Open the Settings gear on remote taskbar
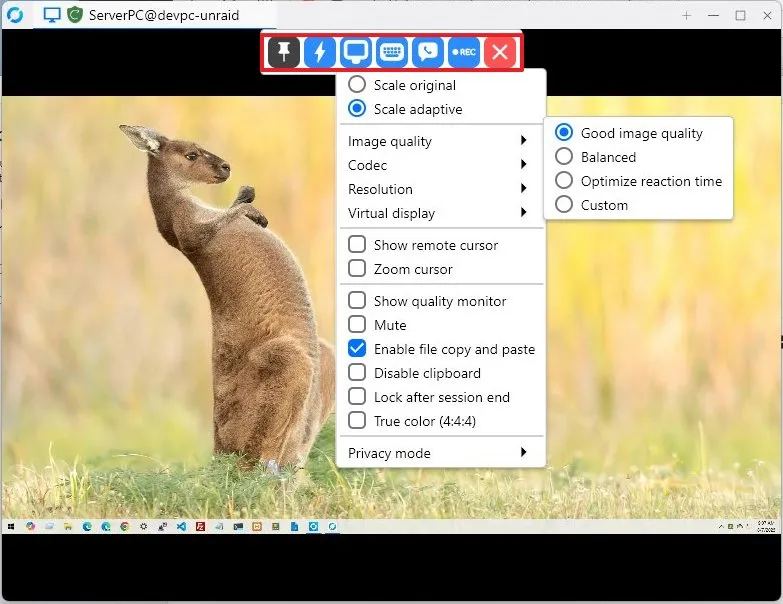This screenshot has height=604, width=783. point(143,526)
